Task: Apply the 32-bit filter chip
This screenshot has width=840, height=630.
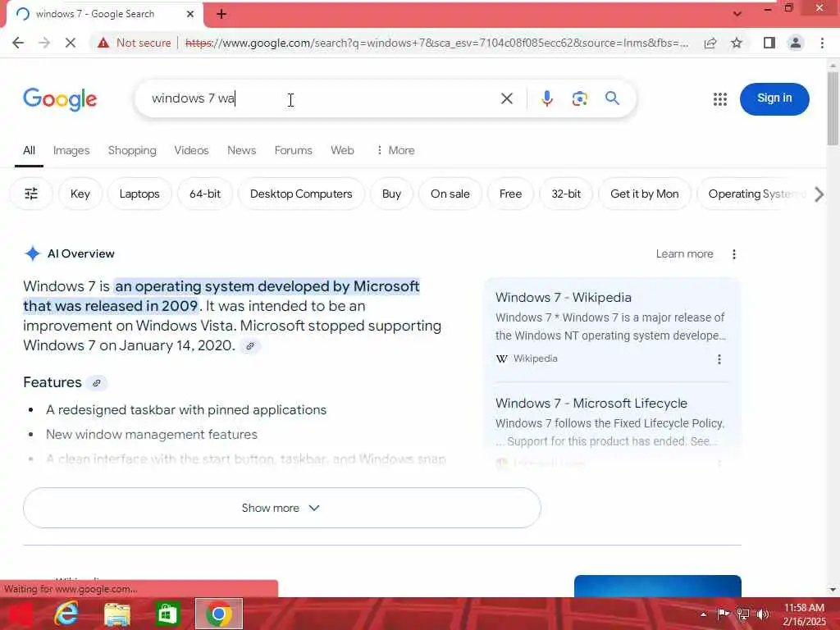Action: (566, 194)
